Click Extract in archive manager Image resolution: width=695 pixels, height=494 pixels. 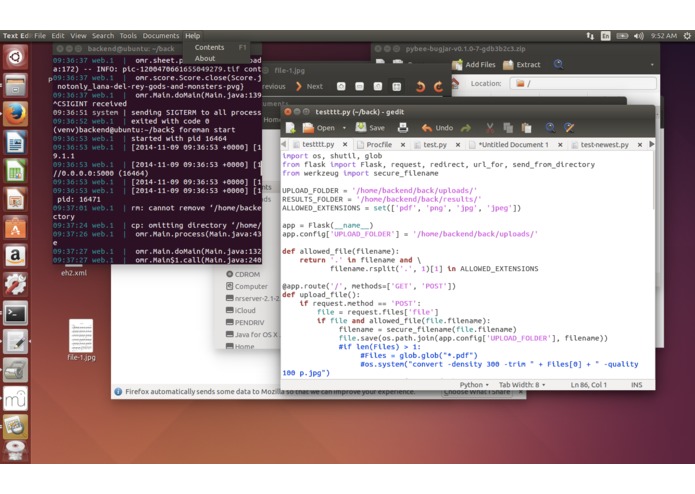point(522,65)
